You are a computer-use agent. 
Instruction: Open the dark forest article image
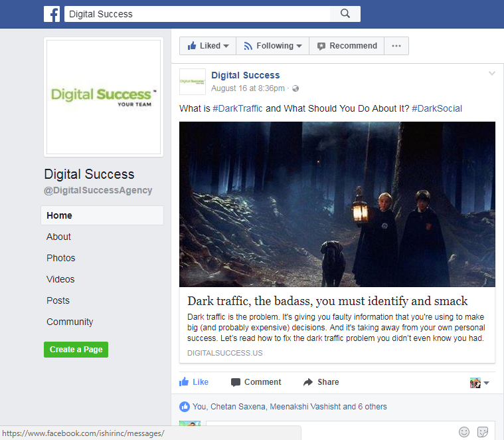(337, 204)
